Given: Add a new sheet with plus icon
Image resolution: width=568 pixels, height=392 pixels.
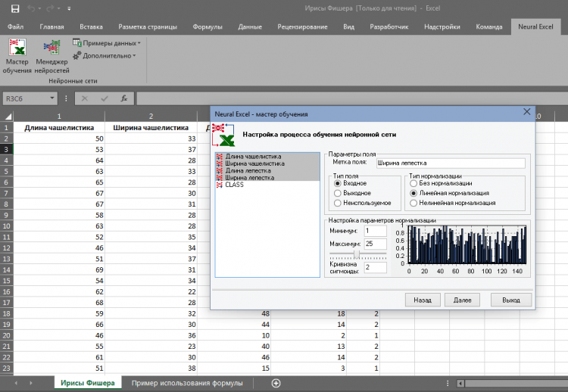Looking at the screenshot, I should tap(276, 383).
